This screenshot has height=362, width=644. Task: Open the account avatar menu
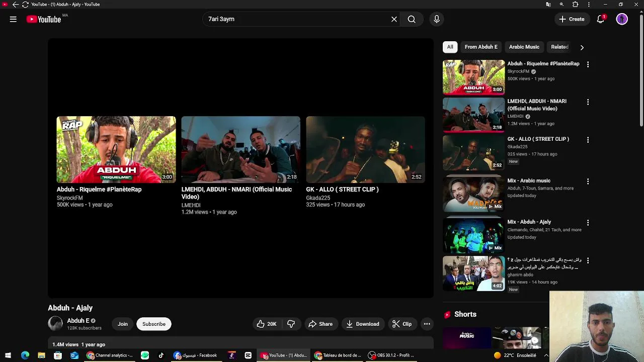pyautogui.click(x=622, y=19)
